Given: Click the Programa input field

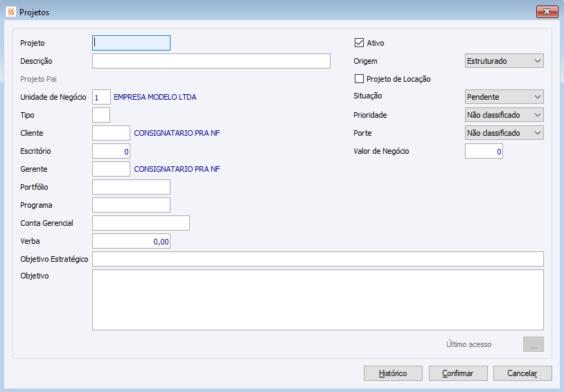Looking at the screenshot, I should [x=131, y=205].
